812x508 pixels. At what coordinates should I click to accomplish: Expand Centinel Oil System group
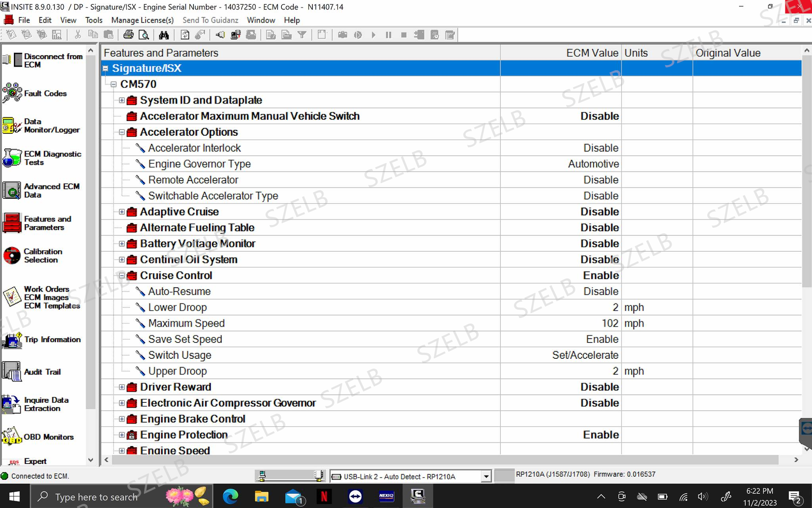(122, 260)
